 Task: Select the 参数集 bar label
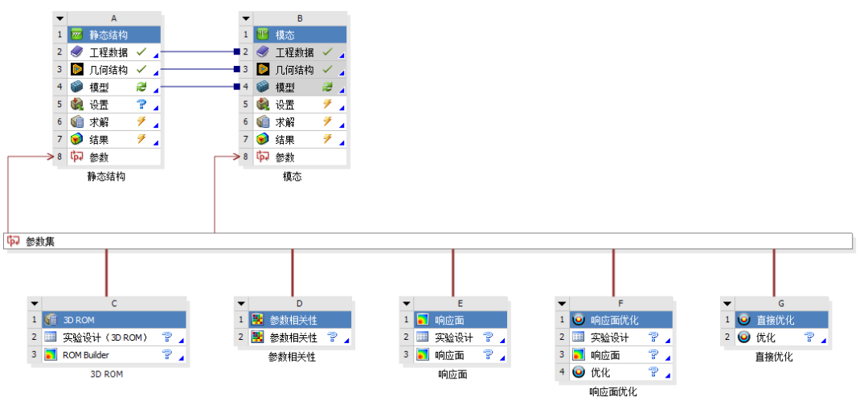[x=40, y=242]
